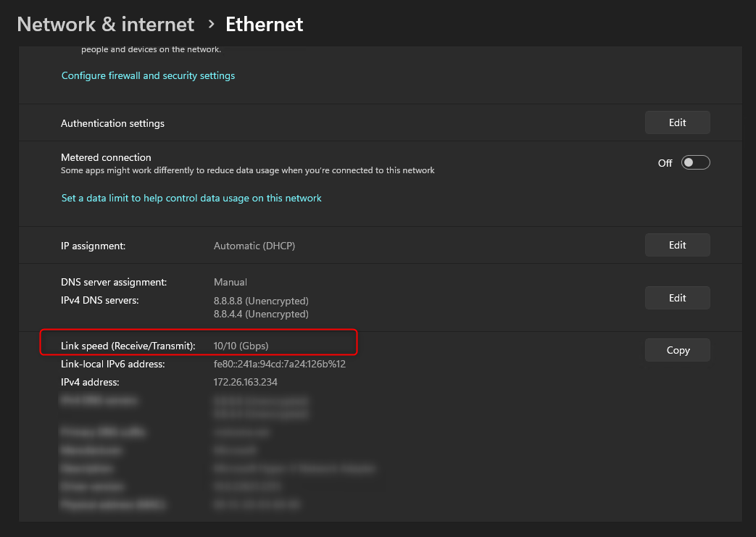Open Configure firewall and security settings link
The image size is (756, 537).
[x=148, y=75]
